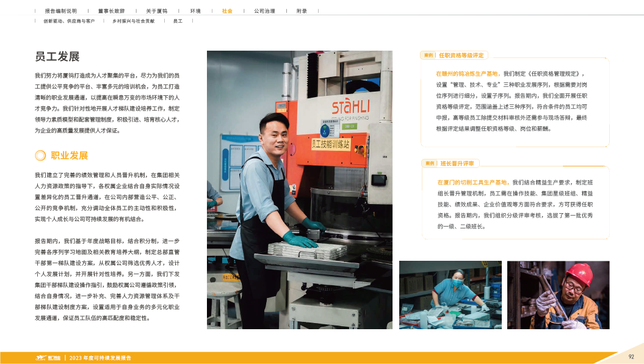Click the 2023 年度可持续发展报告 footer text
644x364 pixels.
click(100, 357)
